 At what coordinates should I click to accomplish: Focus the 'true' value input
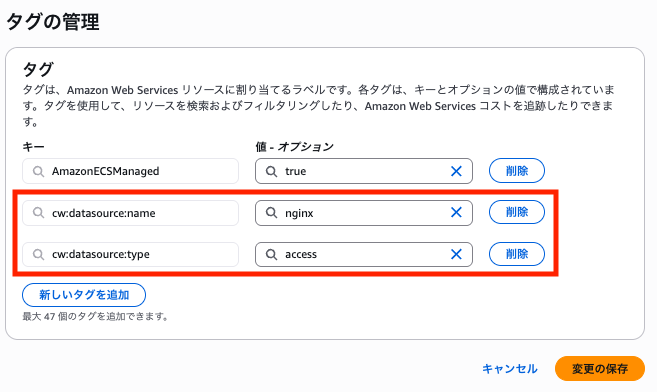(x=364, y=171)
